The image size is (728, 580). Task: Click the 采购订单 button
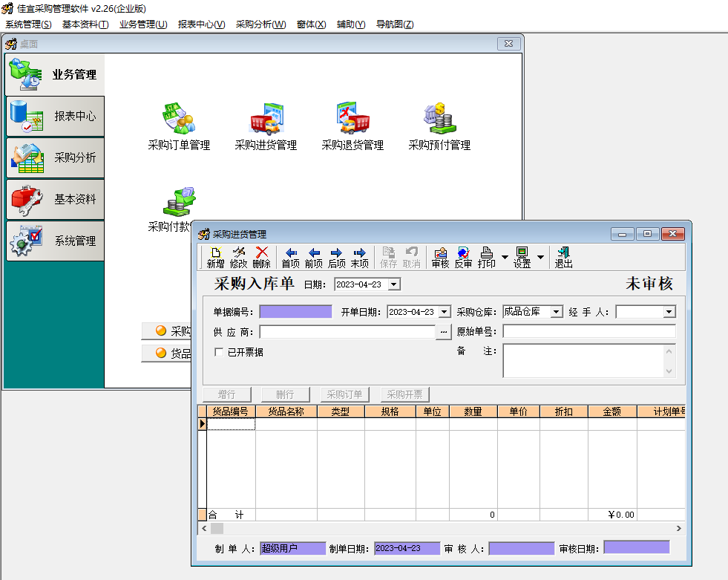pyautogui.click(x=344, y=394)
